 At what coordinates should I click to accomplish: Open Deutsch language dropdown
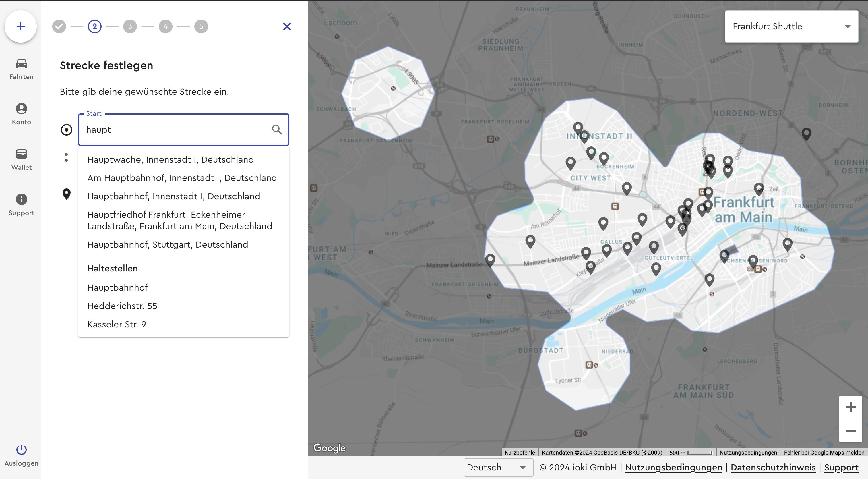pyautogui.click(x=498, y=467)
